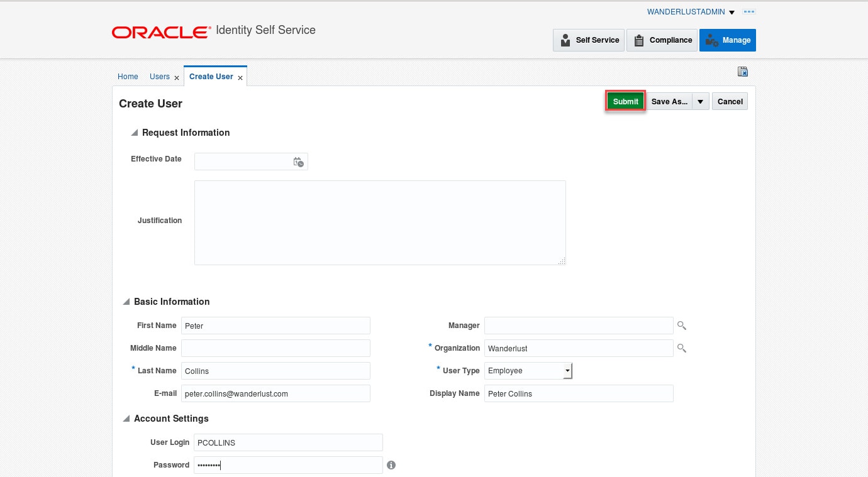Open the Self Service menu
868x477 pixels.
[589, 40]
